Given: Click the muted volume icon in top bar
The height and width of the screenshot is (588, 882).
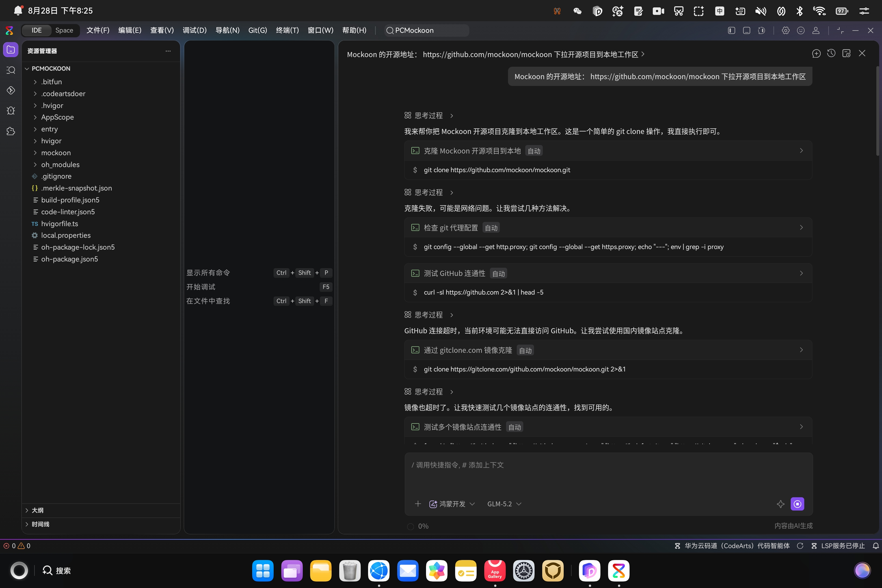Looking at the screenshot, I should (x=760, y=11).
